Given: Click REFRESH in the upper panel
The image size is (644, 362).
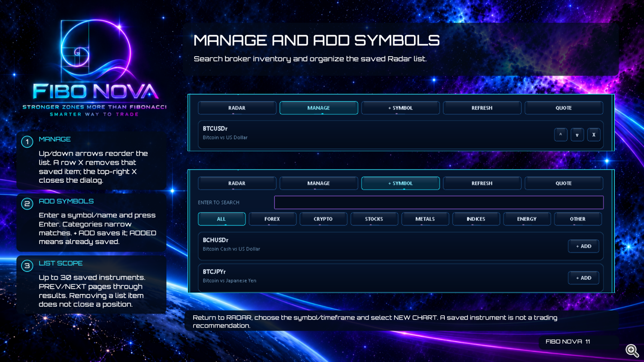Looking at the screenshot, I should (x=482, y=108).
